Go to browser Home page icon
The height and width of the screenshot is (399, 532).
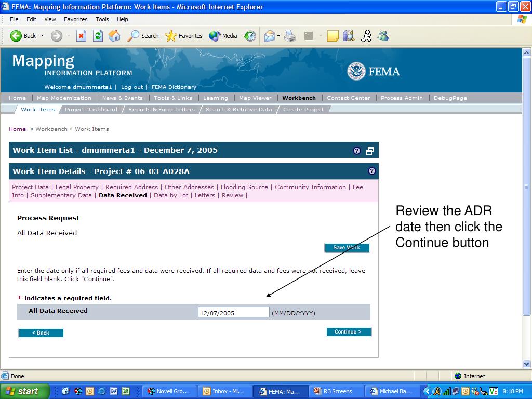click(x=114, y=36)
